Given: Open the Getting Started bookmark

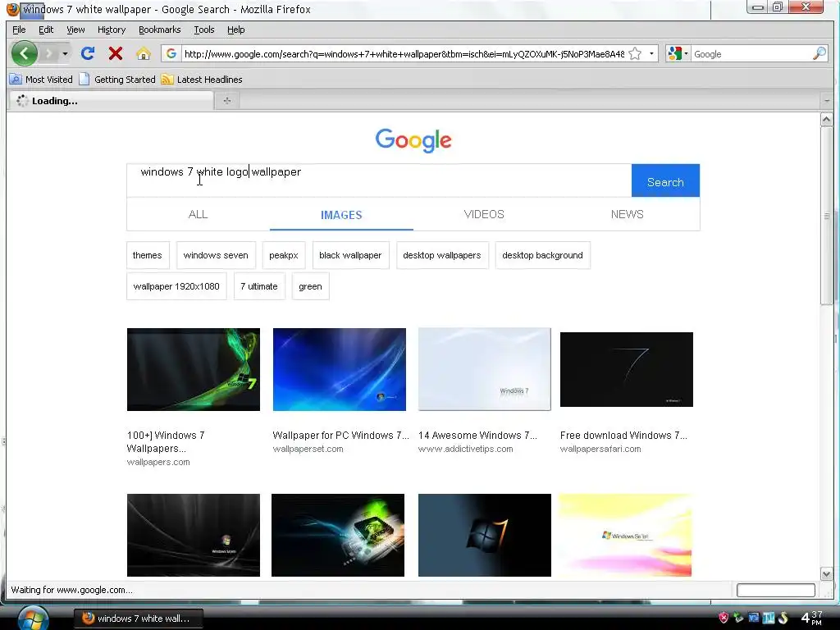Looking at the screenshot, I should coord(117,80).
